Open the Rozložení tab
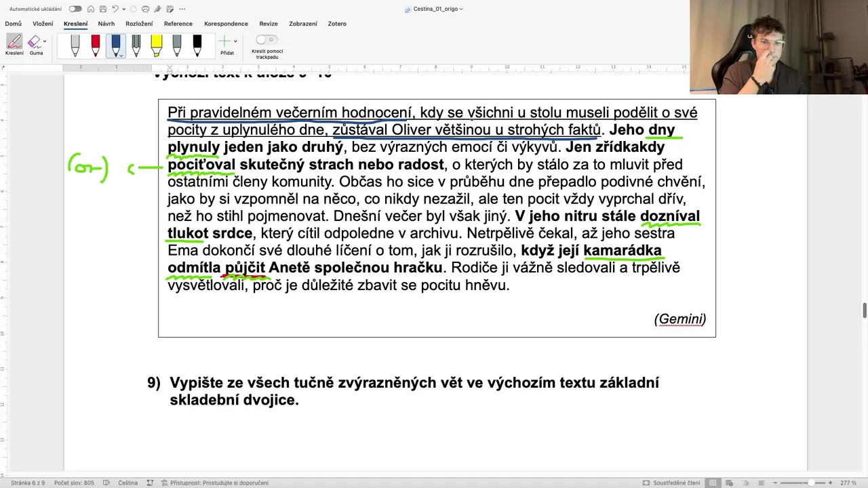 [139, 24]
